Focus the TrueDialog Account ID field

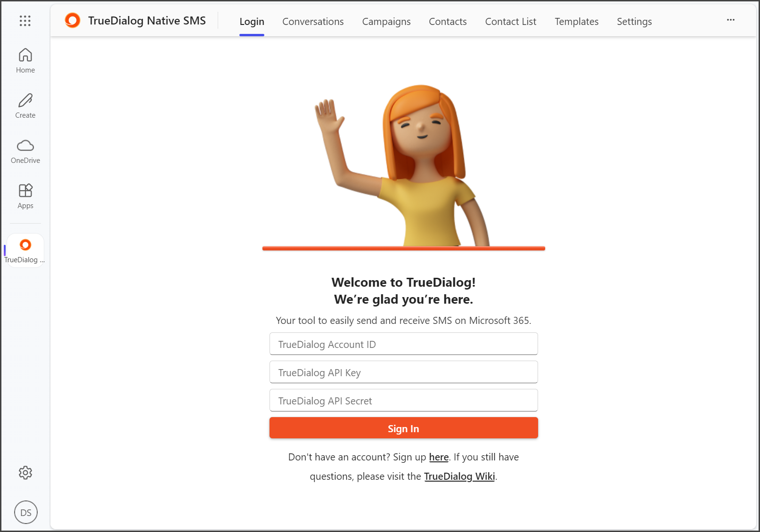(x=404, y=344)
